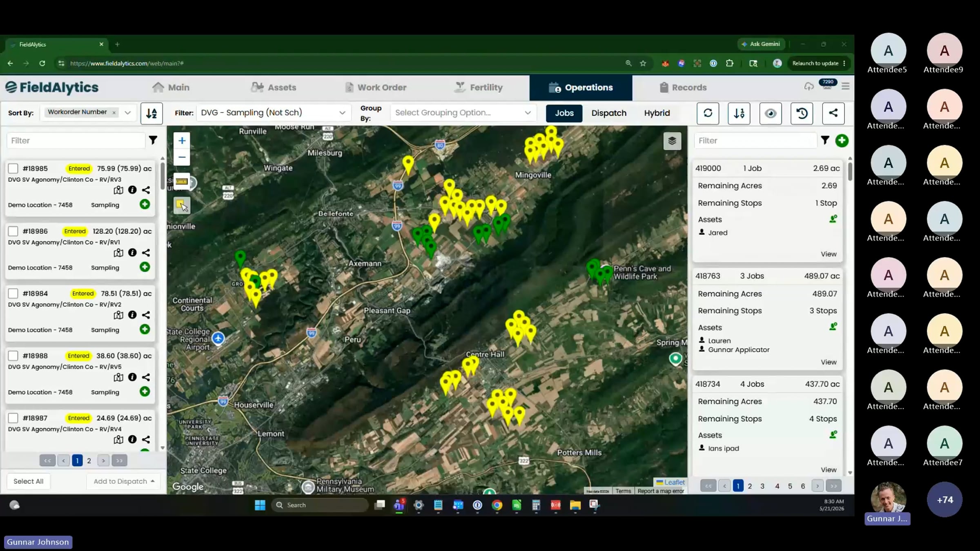The image size is (980, 551).
Task: Click View on job 418763 card
Action: [829, 362]
